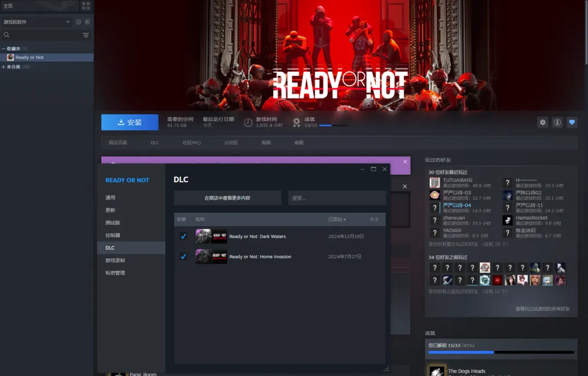Click the ready-to-play filter icon
This screenshot has height=376, width=588.
click(x=87, y=22)
